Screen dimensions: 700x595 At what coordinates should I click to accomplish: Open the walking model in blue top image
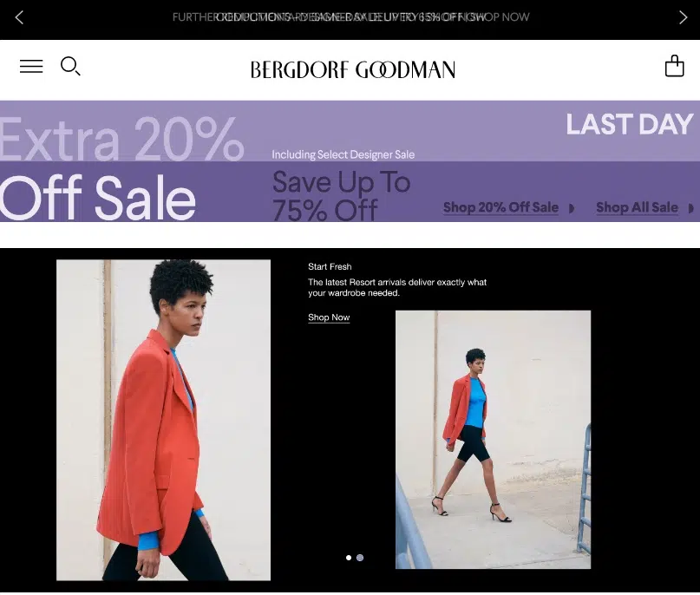(493, 440)
